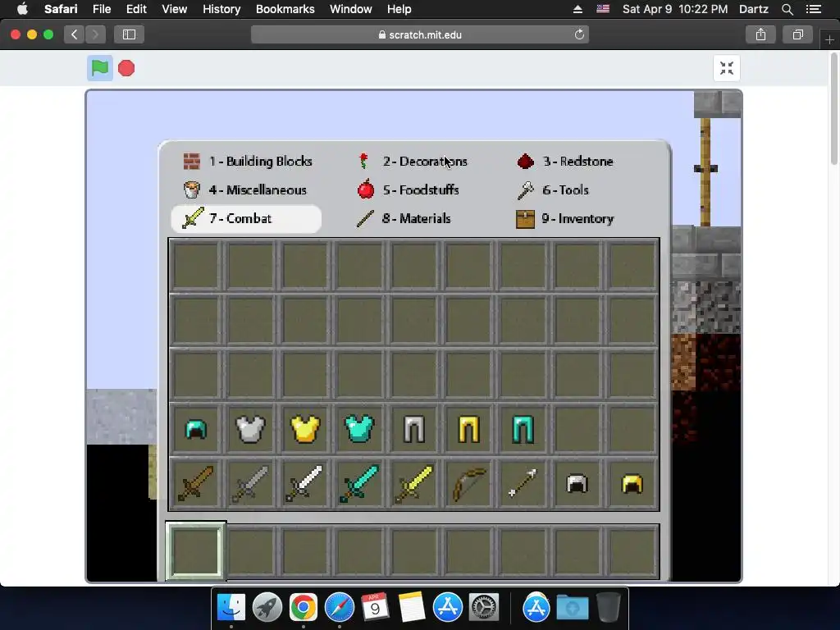Click the eject icon in menu bar
The height and width of the screenshot is (630, 840).
[577, 9]
